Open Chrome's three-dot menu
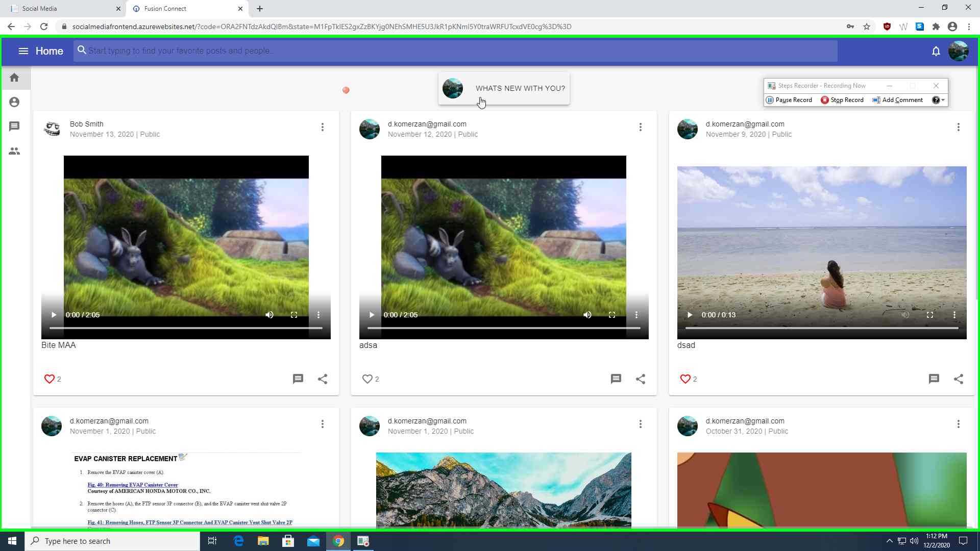This screenshot has height=551, width=980. pos(969,27)
